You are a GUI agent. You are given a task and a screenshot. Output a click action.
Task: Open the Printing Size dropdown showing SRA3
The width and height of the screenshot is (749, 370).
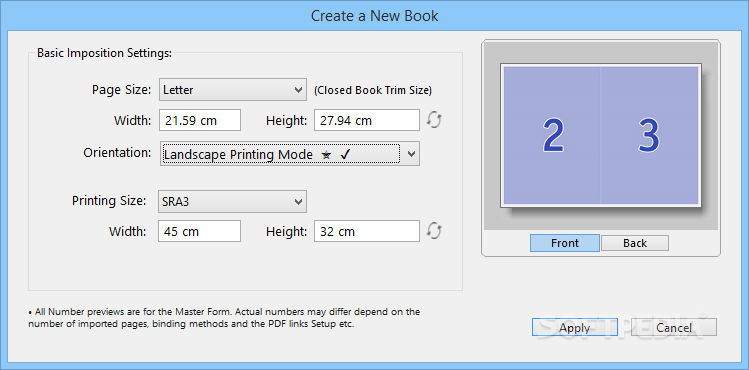(x=233, y=201)
